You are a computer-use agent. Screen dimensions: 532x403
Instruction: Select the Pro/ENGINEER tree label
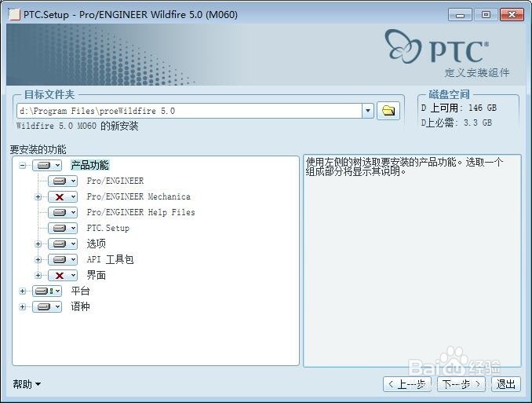[115, 181]
